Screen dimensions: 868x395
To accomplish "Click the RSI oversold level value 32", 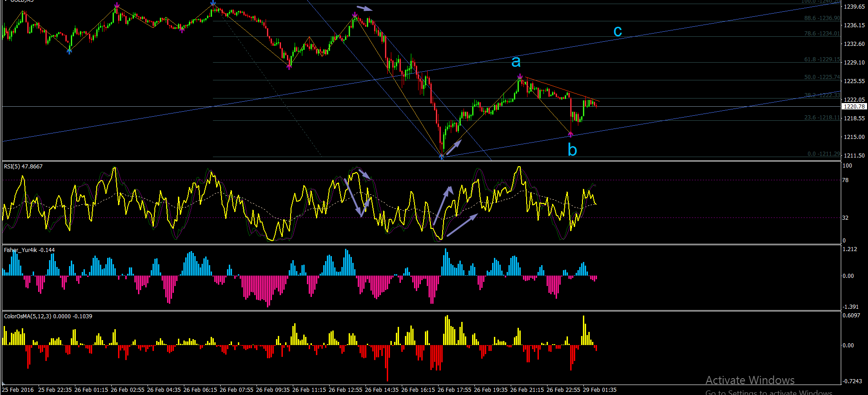I will click(845, 218).
